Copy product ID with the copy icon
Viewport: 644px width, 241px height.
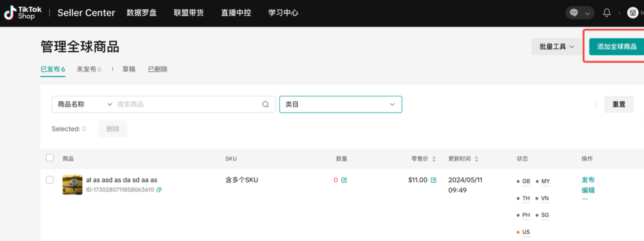159,190
